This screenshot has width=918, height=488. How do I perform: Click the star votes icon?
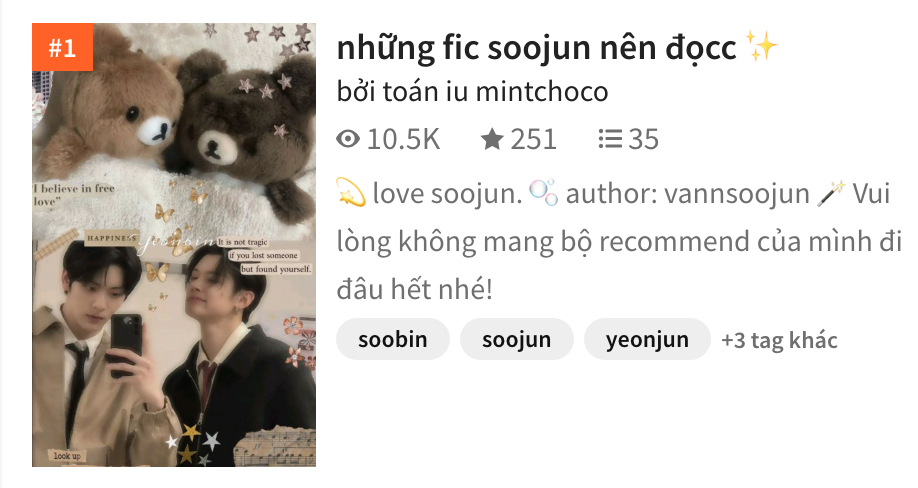[492, 139]
